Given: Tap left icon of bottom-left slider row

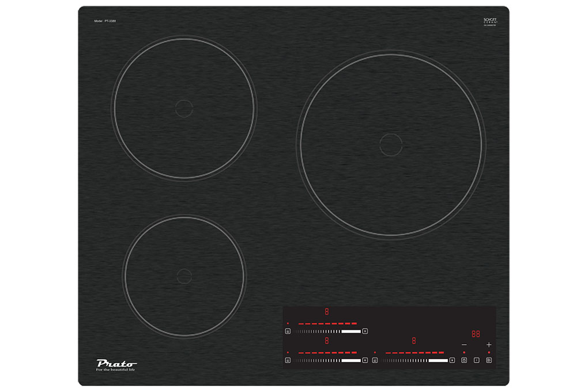Looking at the screenshot, I should [x=288, y=360].
